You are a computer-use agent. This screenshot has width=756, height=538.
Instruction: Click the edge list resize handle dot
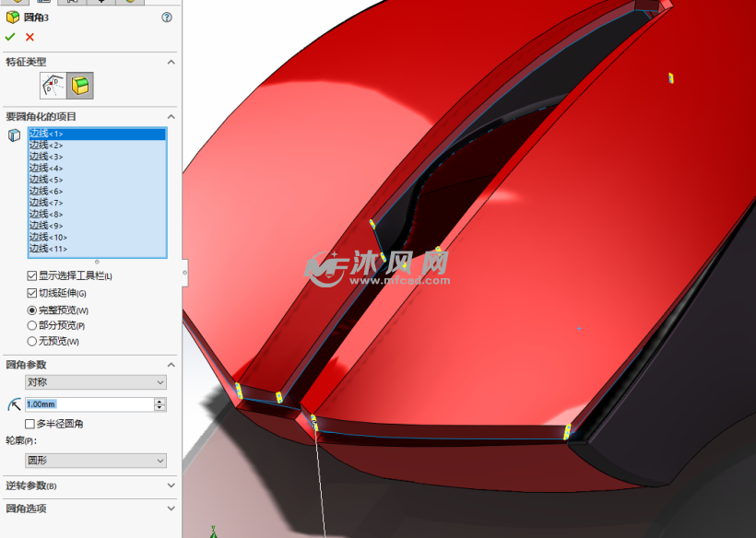pos(97,262)
